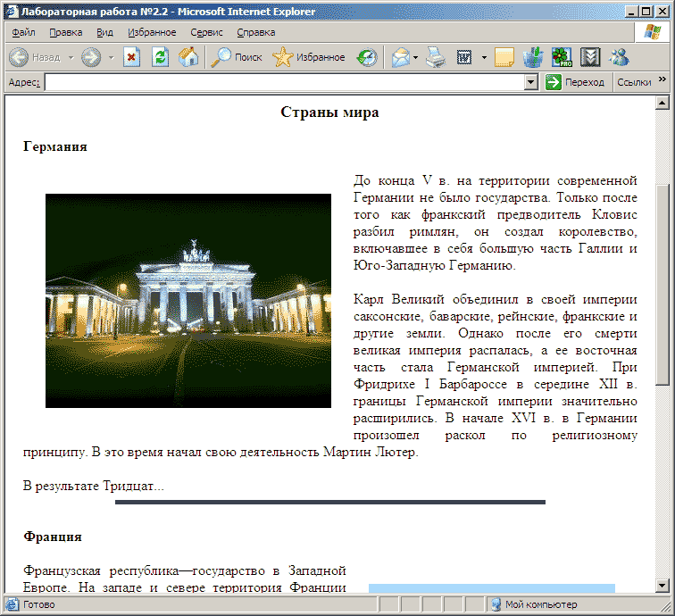Click the words 'Мартин Лютер' in the paragraph

tap(370, 453)
